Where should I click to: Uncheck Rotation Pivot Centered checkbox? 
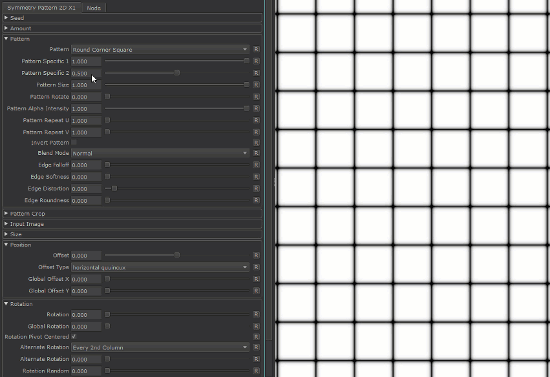[74, 337]
